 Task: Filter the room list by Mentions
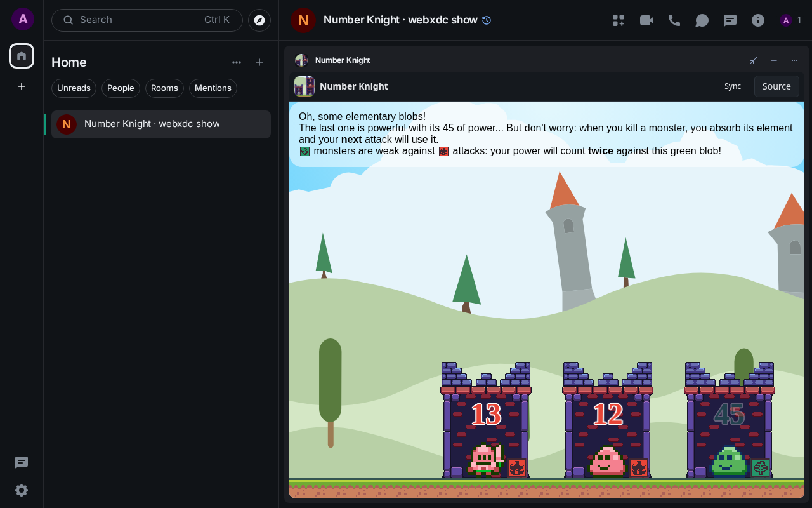click(x=213, y=88)
